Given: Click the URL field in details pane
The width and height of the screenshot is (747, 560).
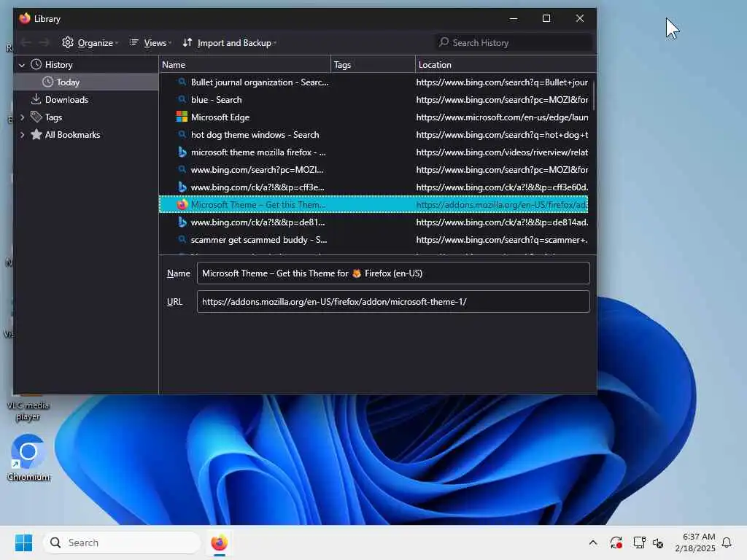Looking at the screenshot, I should (393, 302).
